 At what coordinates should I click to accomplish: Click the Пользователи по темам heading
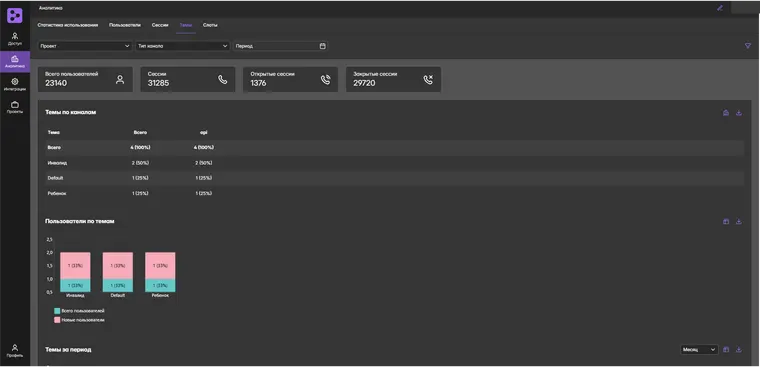[x=80, y=221]
